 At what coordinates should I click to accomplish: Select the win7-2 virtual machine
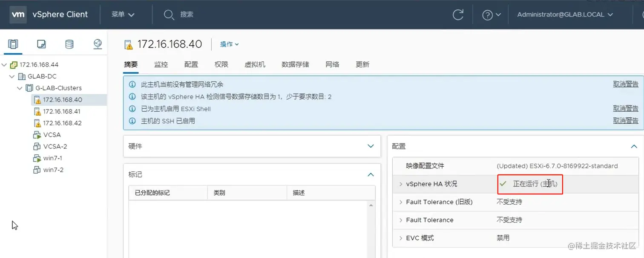pyautogui.click(x=53, y=170)
